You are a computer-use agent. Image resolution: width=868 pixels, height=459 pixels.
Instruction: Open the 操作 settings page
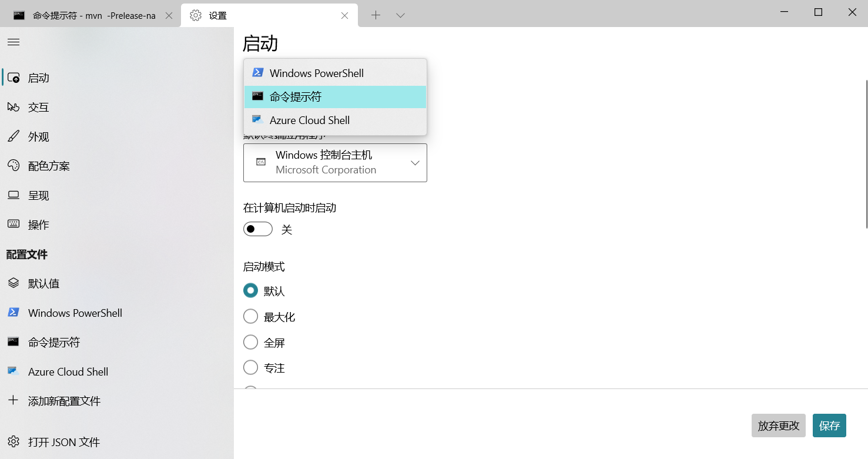pos(117,225)
